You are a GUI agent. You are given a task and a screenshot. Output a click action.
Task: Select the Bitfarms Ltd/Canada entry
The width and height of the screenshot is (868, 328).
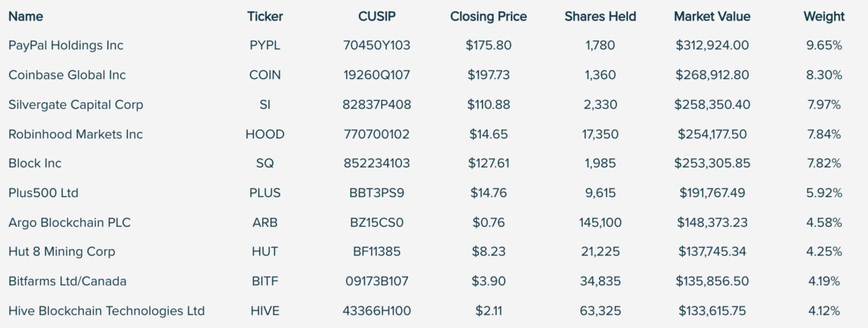(x=68, y=281)
